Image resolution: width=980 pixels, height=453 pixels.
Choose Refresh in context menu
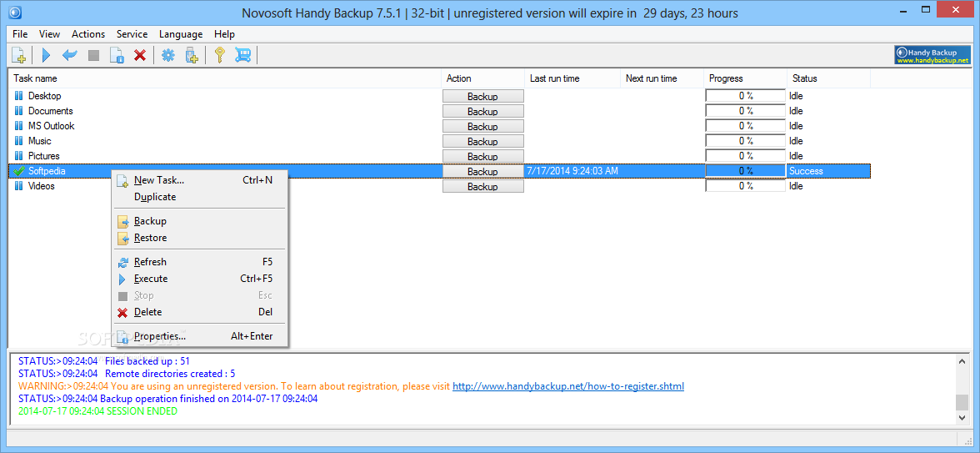tap(199, 262)
